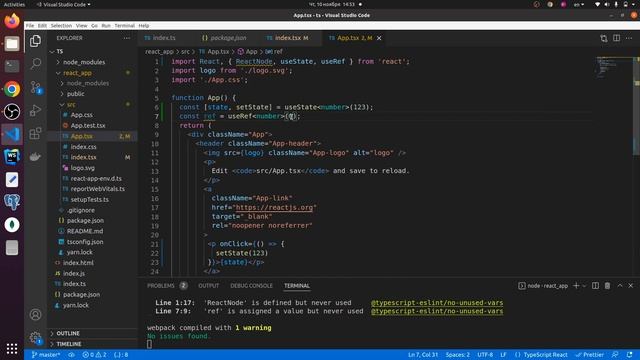Open the Search view icon
The image size is (640, 360).
(36, 63)
